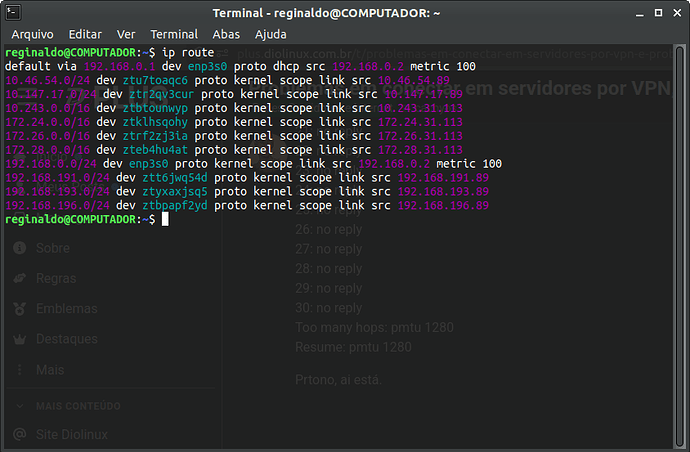Click the Emblemas medal icon in background sidebar
The height and width of the screenshot is (452, 690).
coord(19,309)
